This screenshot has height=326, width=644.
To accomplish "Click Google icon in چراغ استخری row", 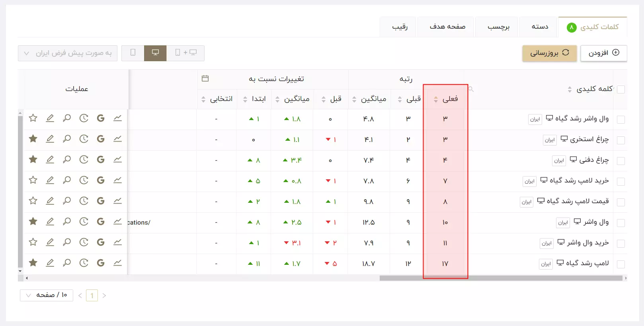I will (101, 139).
